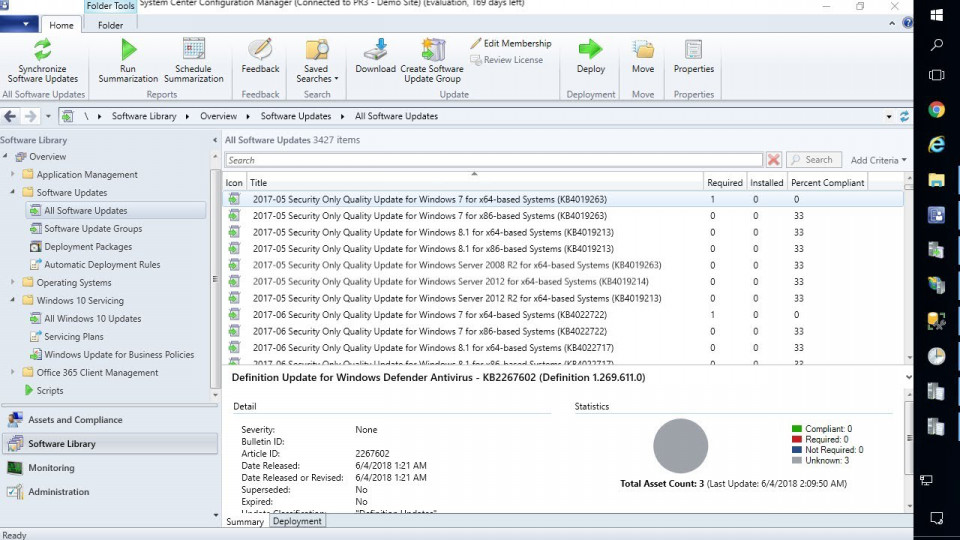Open the navigation history dropdown arrow

coord(48,116)
